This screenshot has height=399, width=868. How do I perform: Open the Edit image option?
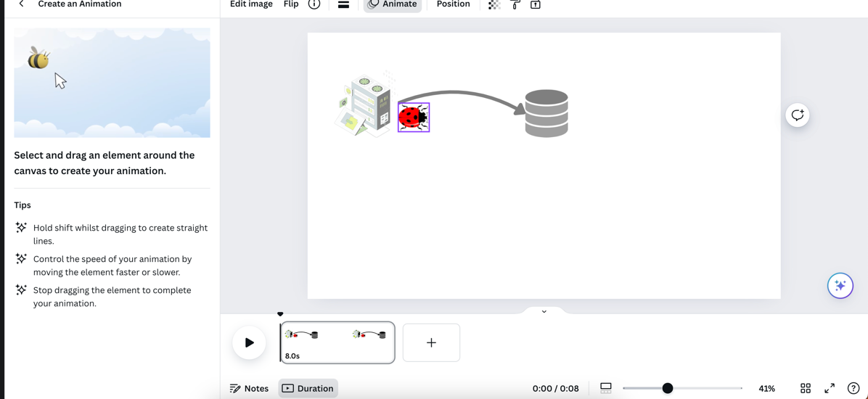click(251, 4)
